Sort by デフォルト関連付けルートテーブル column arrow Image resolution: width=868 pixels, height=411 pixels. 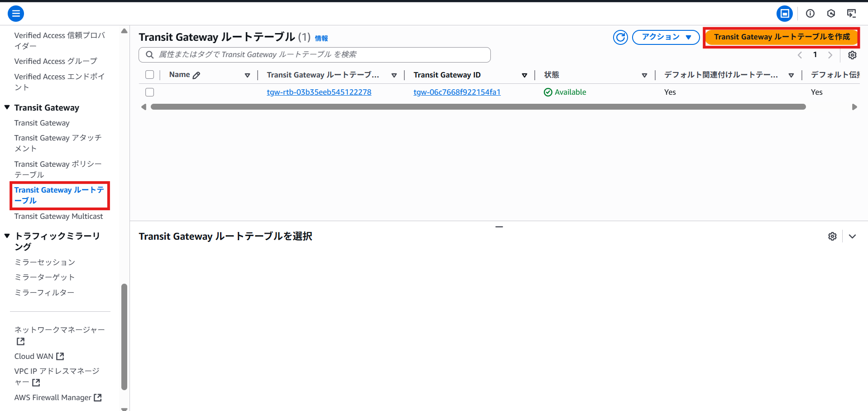tap(791, 75)
